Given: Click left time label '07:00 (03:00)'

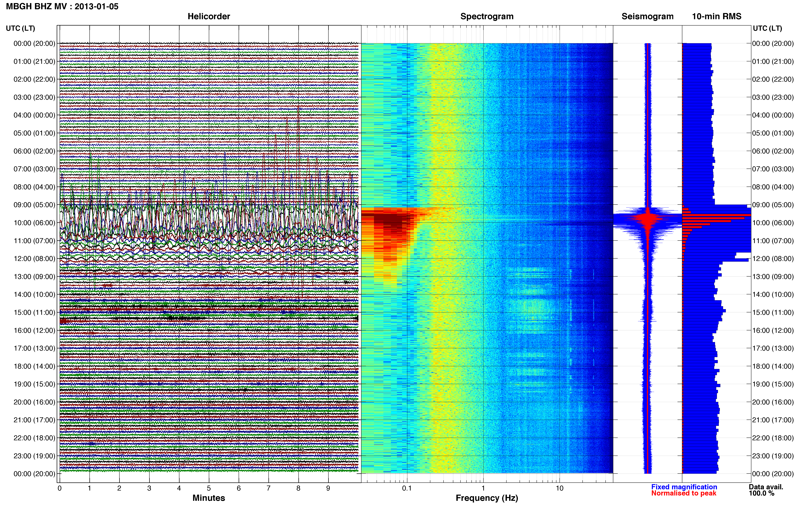Looking at the screenshot, I should (34, 169).
